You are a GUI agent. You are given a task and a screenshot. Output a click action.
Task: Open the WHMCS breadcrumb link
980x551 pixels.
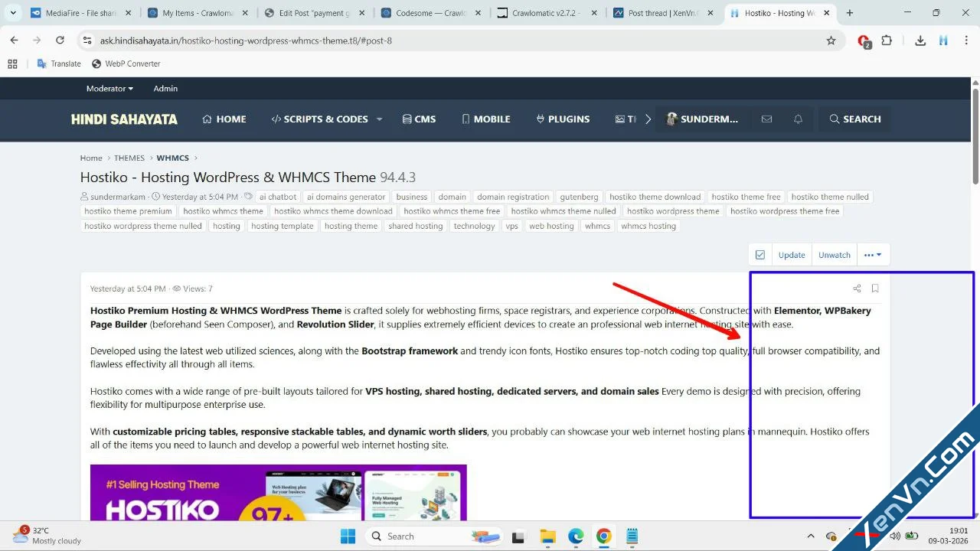tap(172, 158)
